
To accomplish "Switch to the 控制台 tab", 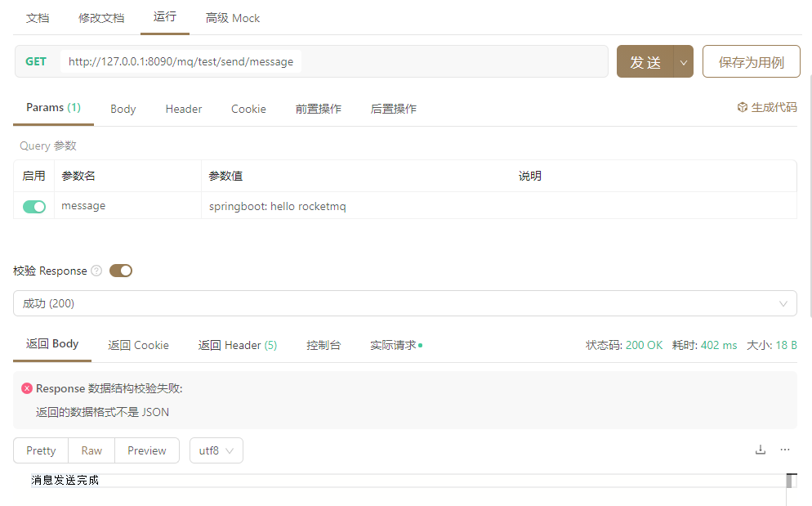I will pyautogui.click(x=323, y=345).
